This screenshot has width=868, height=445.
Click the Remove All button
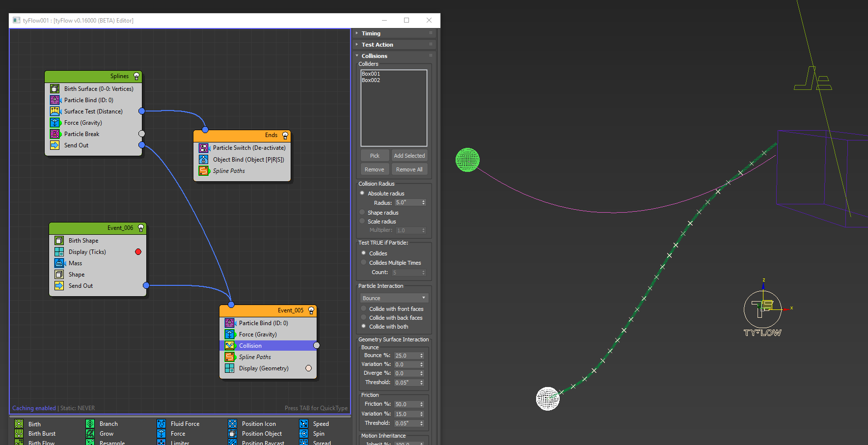[409, 169]
